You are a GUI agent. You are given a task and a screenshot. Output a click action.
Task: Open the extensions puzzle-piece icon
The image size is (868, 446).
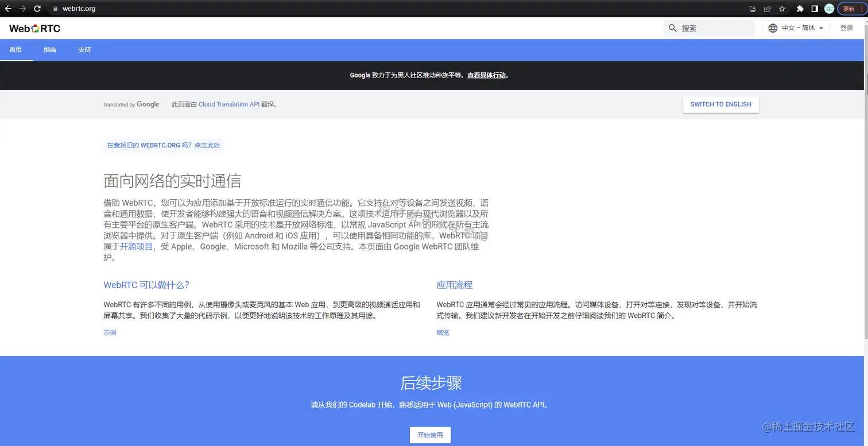[x=800, y=9]
